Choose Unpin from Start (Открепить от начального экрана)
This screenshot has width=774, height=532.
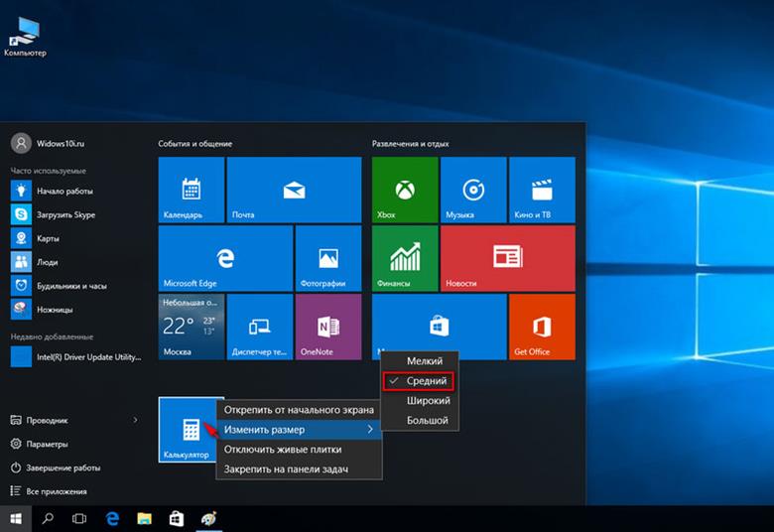(x=299, y=410)
